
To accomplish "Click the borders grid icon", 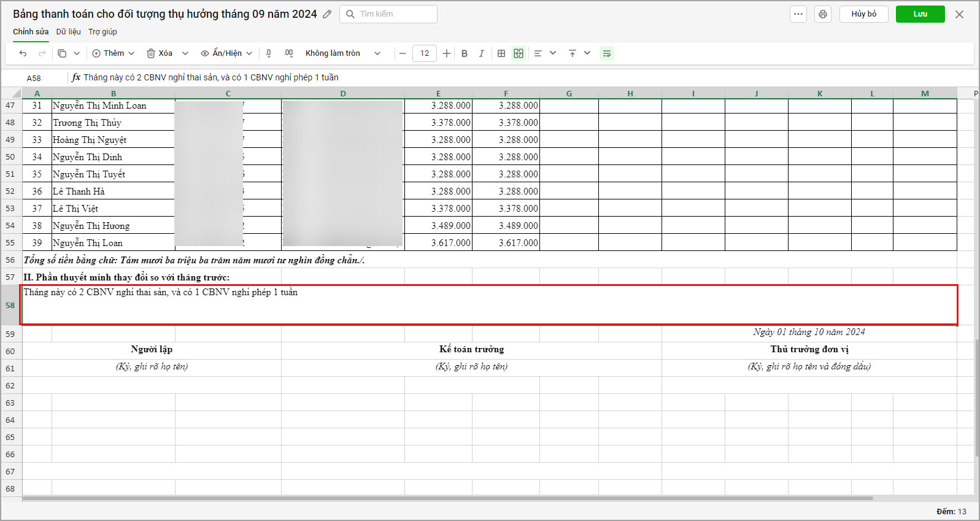I will point(501,53).
